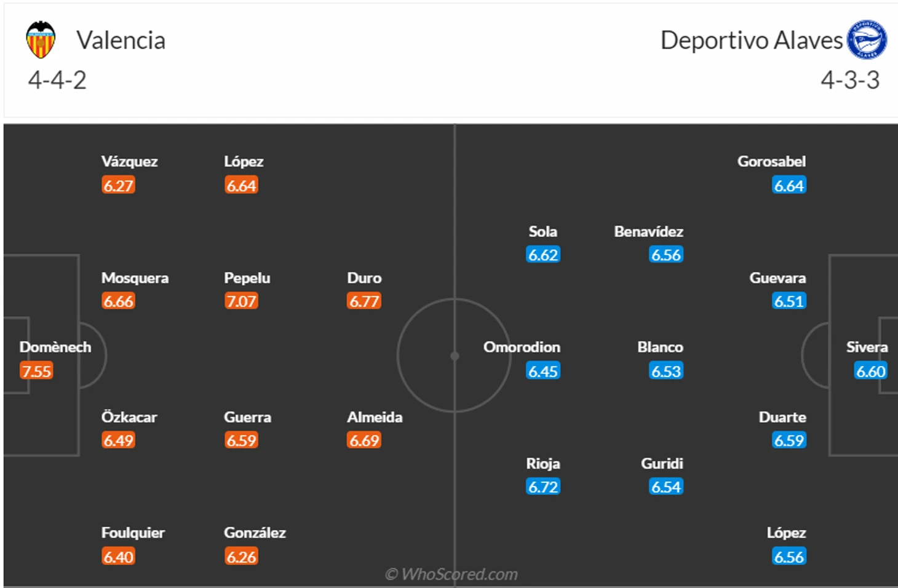The height and width of the screenshot is (588, 898).
Task: Click the player name Guridi
Action: 662,463
